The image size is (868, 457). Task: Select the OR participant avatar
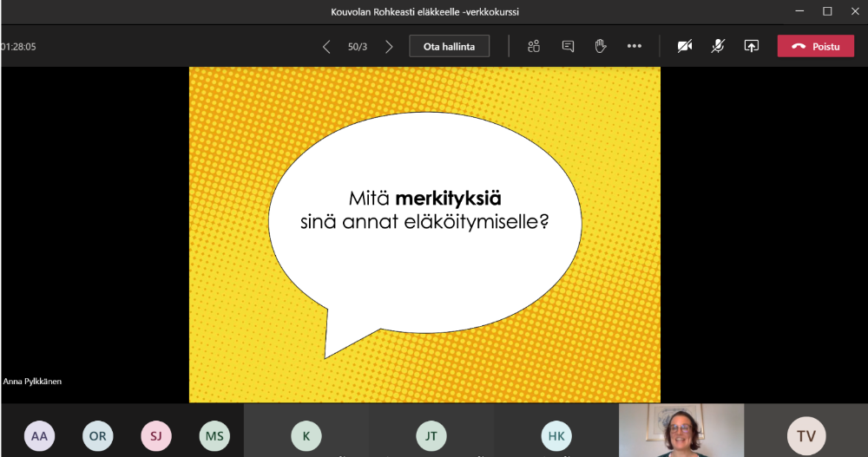tap(97, 436)
